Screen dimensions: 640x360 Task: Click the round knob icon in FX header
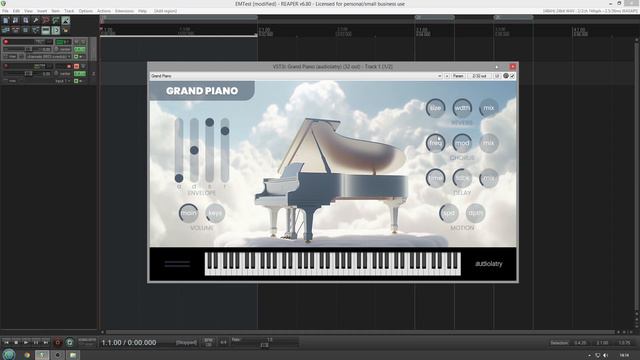click(506, 76)
